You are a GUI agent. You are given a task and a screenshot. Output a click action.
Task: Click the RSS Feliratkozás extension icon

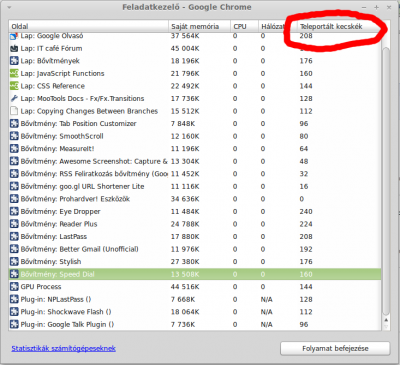pos(14,174)
